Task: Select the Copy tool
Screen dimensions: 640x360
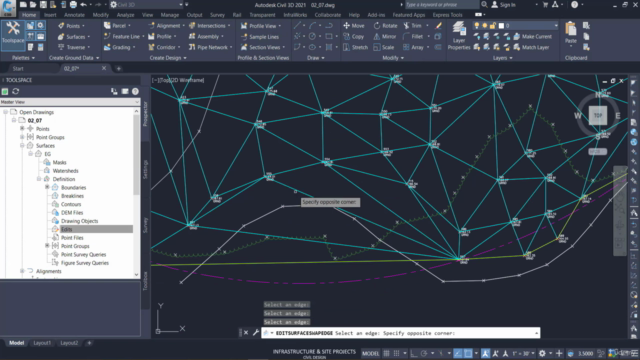Action: tap(353, 36)
